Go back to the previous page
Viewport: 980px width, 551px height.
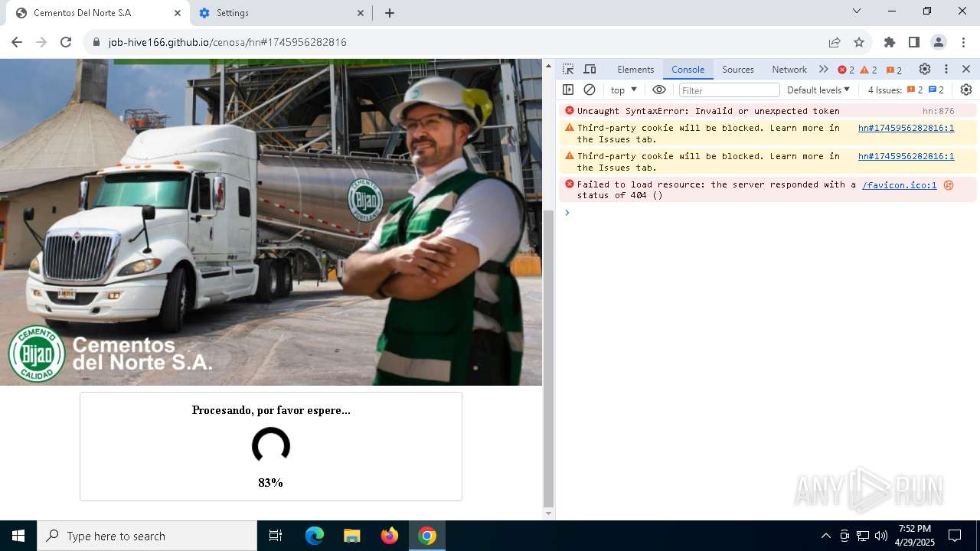point(17,42)
